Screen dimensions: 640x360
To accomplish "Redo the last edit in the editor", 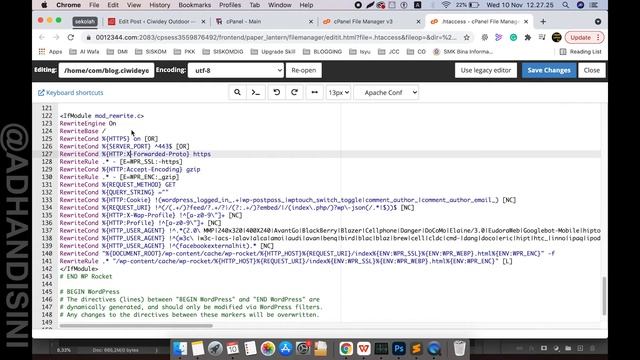I will point(294,92).
